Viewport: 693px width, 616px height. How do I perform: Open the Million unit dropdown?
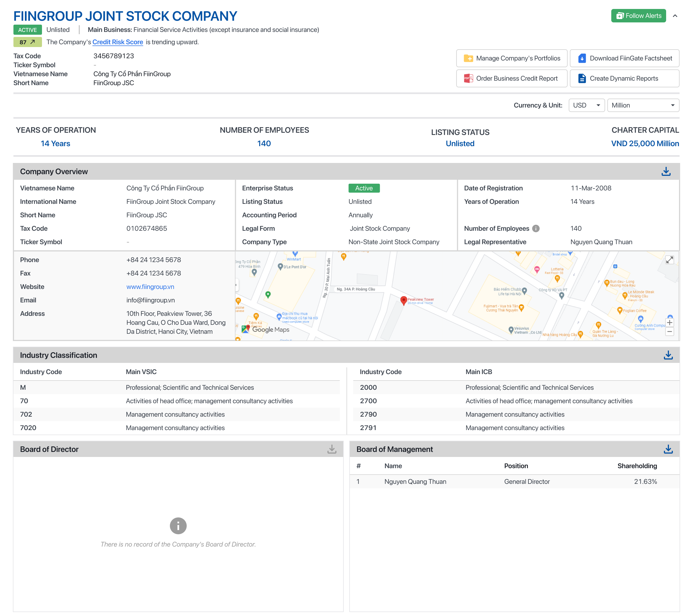pos(643,106)
